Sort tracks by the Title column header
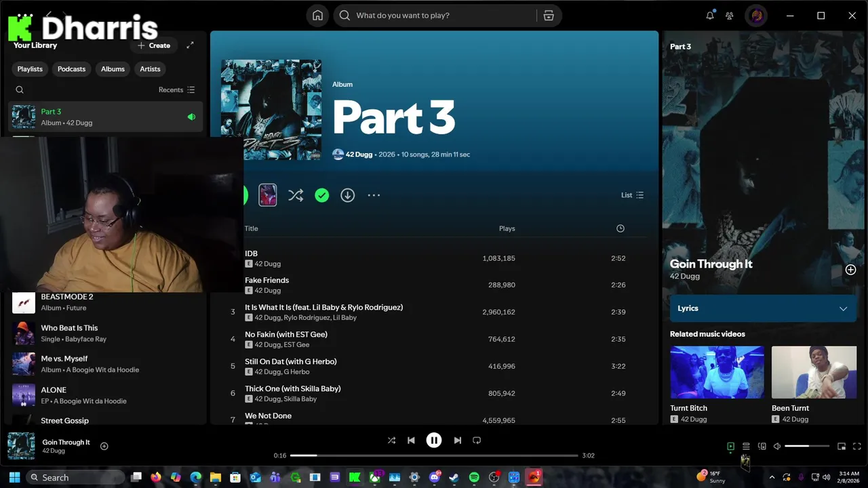Screen dimensions: 868x488 click(x=252, y=228)
